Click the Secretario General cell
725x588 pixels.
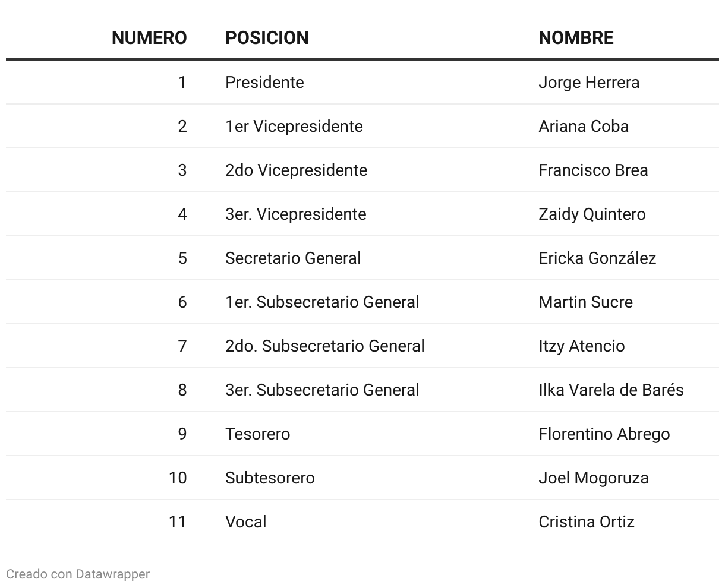(293, 258)
